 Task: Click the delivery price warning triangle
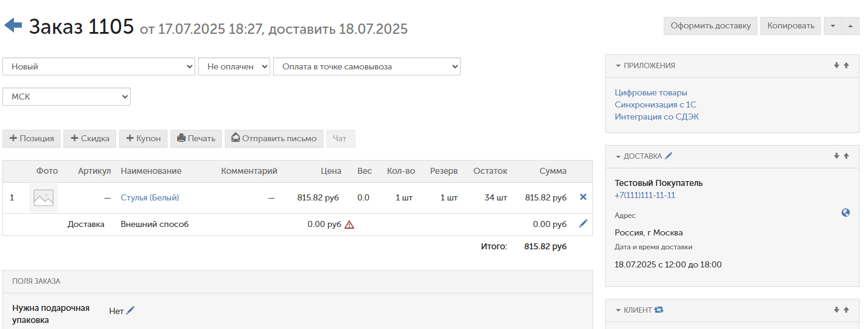349,225
